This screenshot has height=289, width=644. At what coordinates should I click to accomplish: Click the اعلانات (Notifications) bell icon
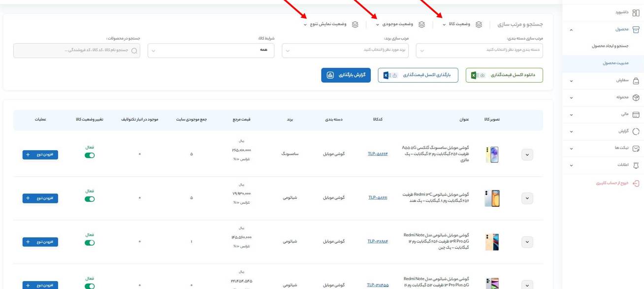[x=636, y=165]
